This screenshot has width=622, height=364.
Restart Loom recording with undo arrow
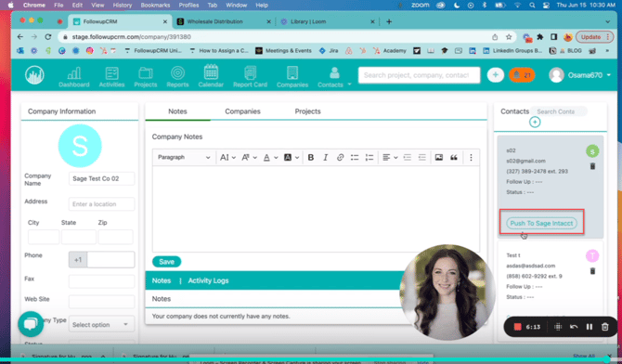[x=574, y=327]
